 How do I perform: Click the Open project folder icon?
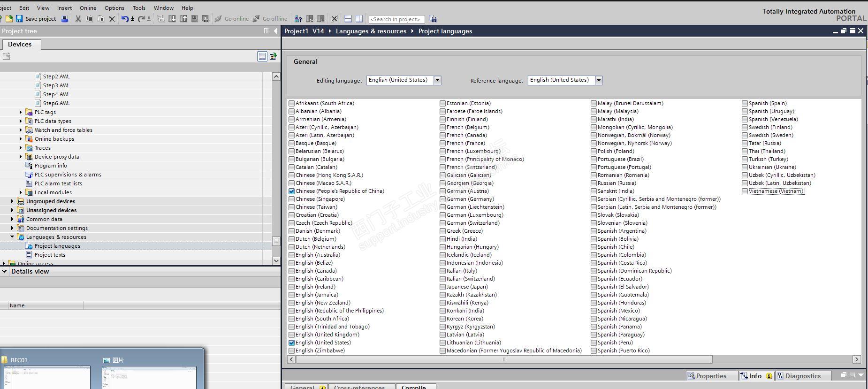click(x=9, y=19)
